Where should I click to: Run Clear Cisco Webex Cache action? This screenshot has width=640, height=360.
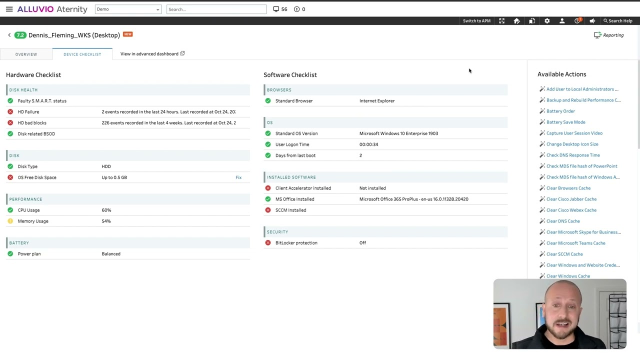tap(571, 210)
